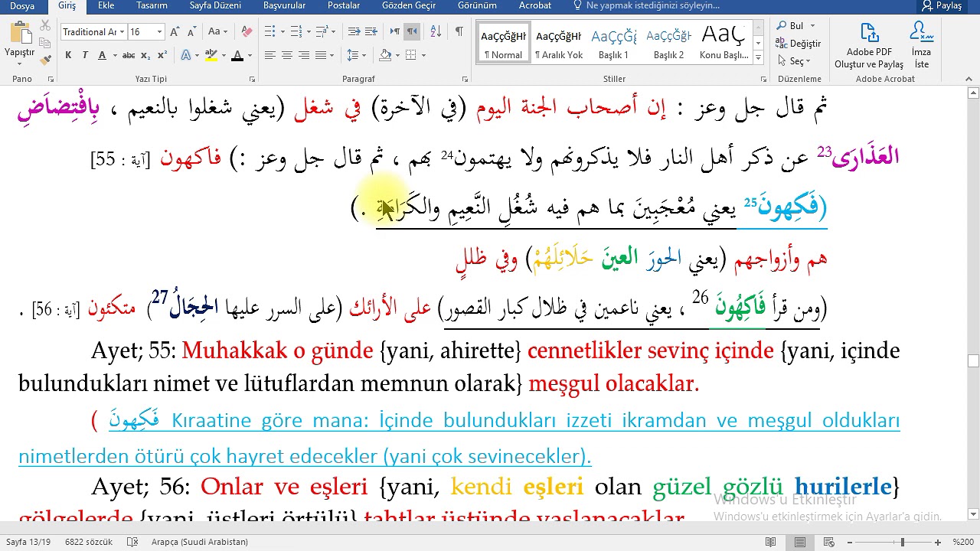Increase font size with grow font icon
Screen dimensions: 980x551
coord(175,32)
